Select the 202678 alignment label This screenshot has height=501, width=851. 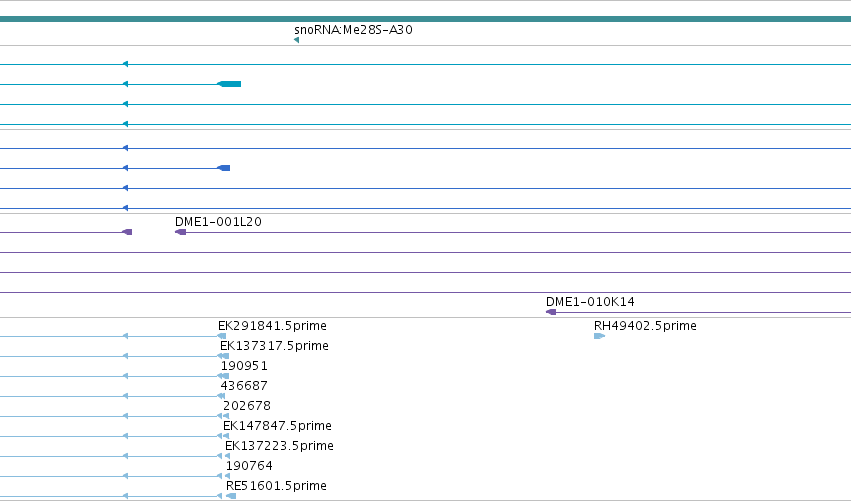[x=247, y=406]
